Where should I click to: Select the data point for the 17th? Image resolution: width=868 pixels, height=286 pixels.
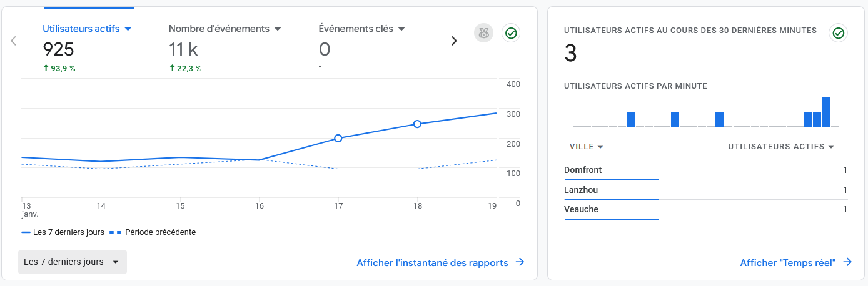(338, 138)
